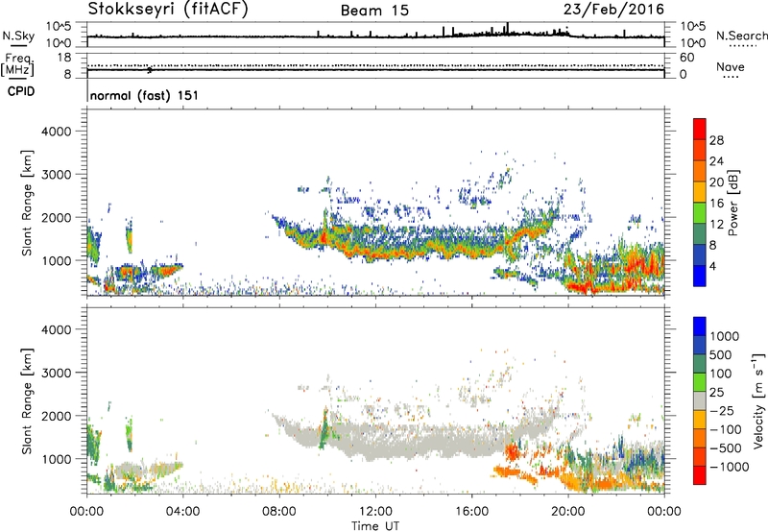
Task: Click the "12:00" time tick label
Action: 375,512
